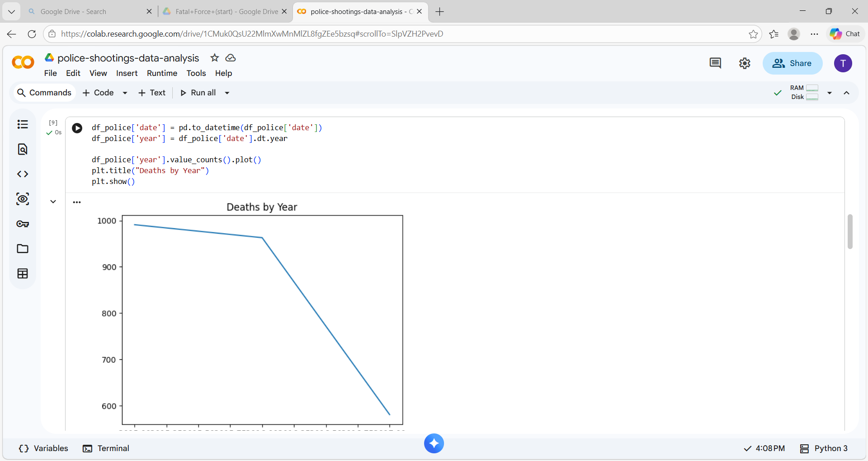Open the Gemini assistant spark icon
Screen dimensions: 868x461
point(434,443)
